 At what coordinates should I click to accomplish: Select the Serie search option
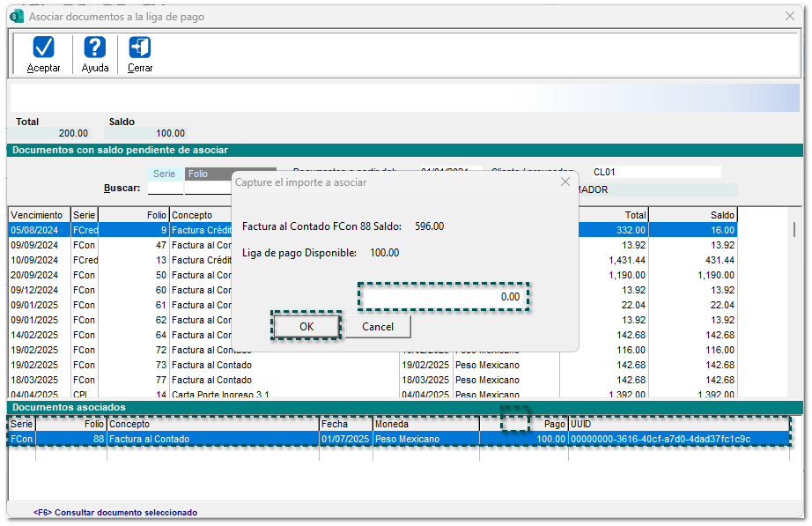coord(165,174)
